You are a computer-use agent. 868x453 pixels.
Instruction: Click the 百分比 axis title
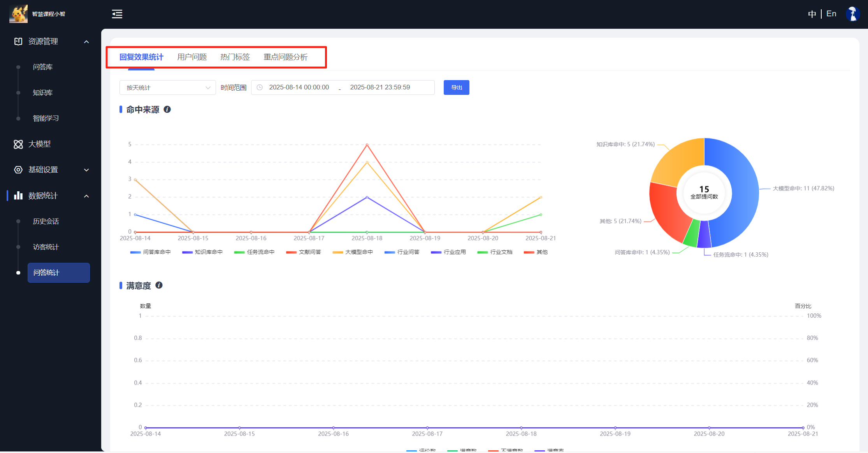[x=803, y=306]
